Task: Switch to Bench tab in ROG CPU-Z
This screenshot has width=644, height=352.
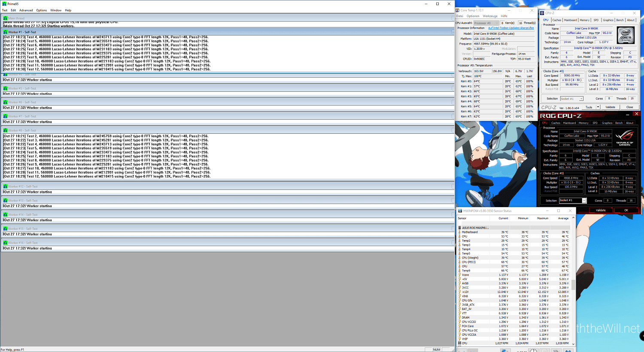Action: [619, 123]
